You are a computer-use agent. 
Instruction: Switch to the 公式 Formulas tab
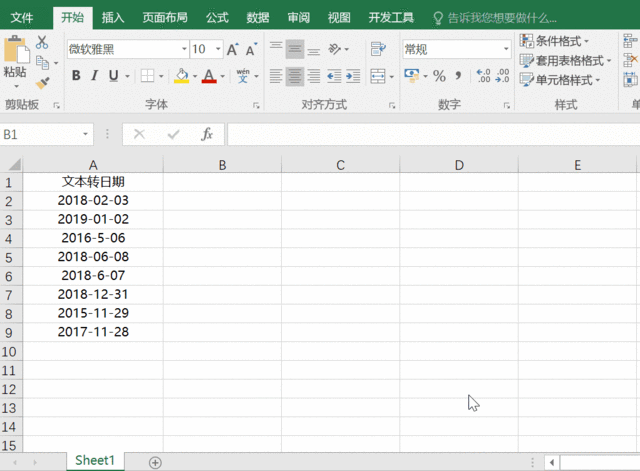click(217, 18)
